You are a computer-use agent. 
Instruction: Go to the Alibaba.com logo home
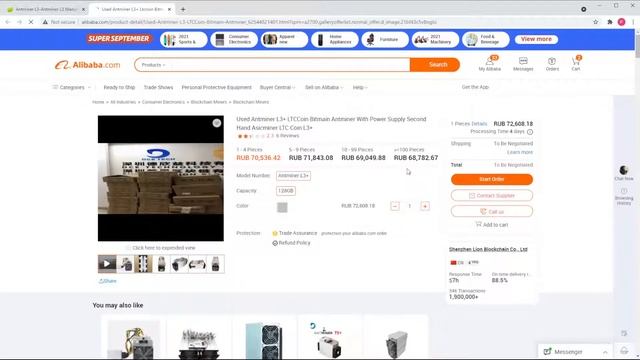click(x=87, y=65)
